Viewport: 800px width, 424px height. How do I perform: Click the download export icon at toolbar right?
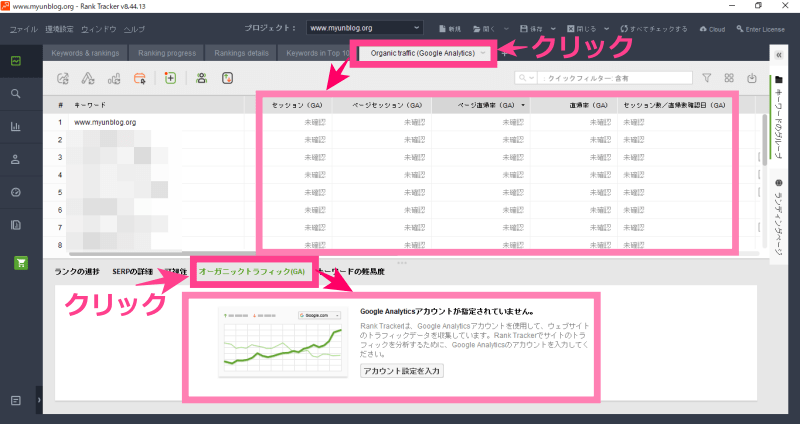pos(752,78)
